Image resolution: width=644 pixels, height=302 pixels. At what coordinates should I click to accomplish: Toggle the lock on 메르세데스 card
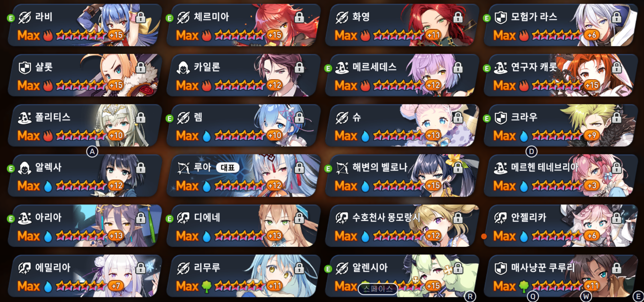pyautogui.click(x=458, y=67)
